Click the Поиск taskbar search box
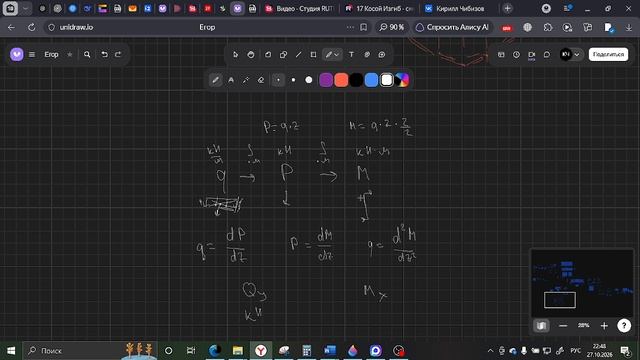 click(90, 351)
